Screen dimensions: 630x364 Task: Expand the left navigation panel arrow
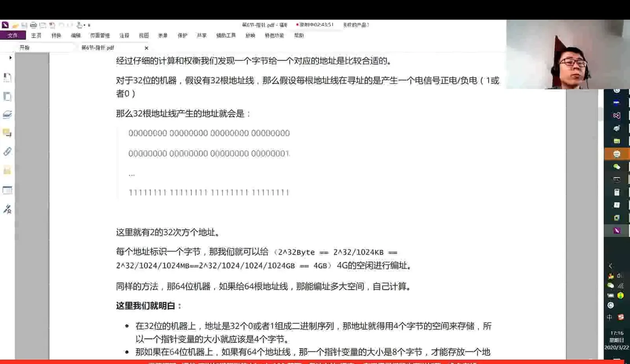pyautogui.click(x=10, y=58)
